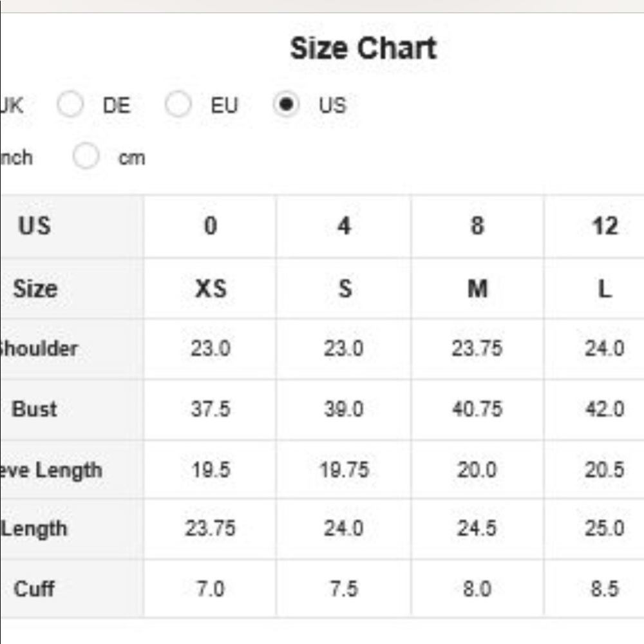Select the L size column header

click(604, 288)
